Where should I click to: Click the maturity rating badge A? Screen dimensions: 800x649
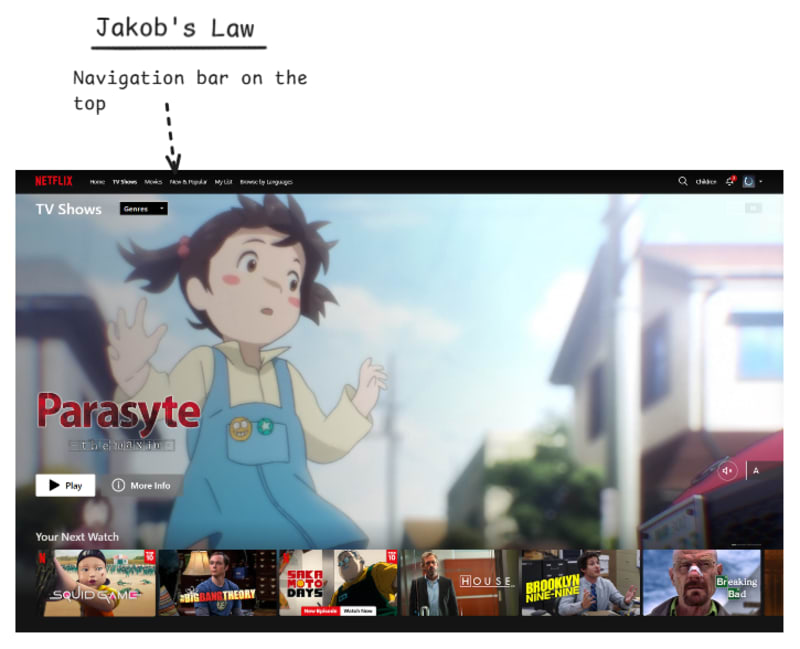[x=764, y=470]
